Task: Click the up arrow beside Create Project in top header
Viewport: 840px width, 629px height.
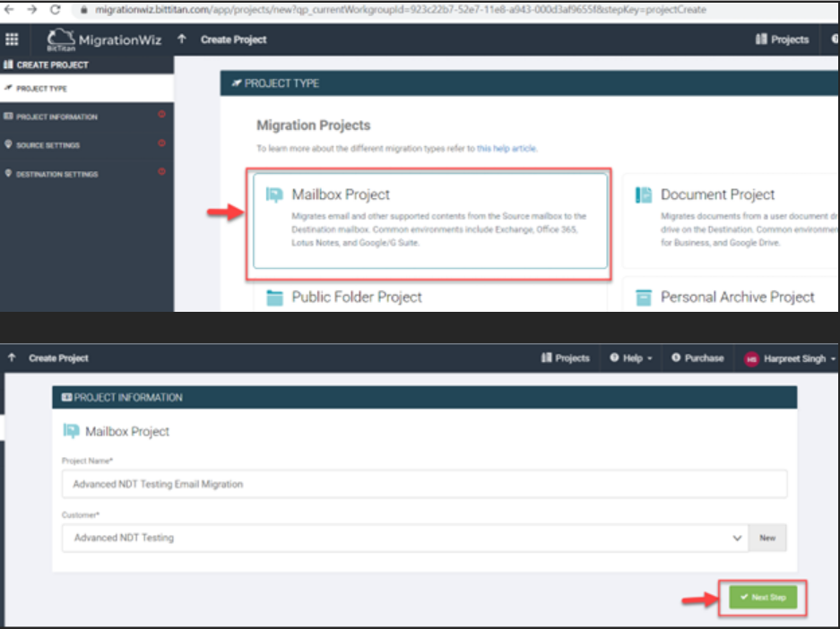Action: point(182,39)
